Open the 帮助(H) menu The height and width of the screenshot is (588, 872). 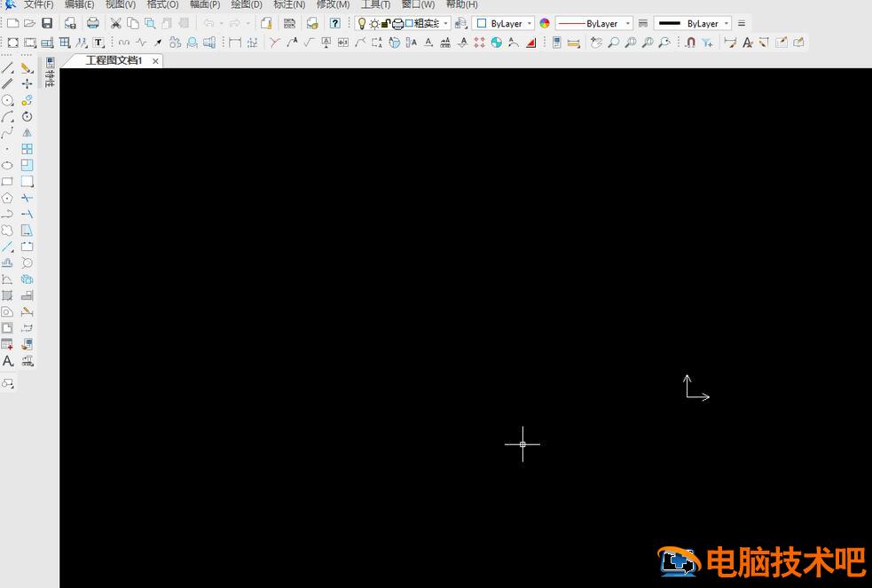[x=461, y=4]
